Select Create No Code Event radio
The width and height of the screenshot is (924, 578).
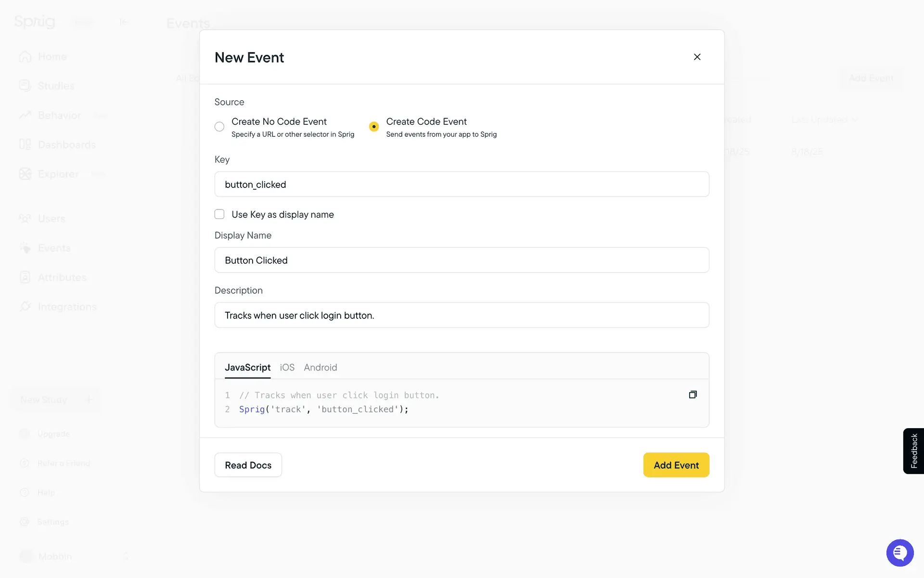219,127
